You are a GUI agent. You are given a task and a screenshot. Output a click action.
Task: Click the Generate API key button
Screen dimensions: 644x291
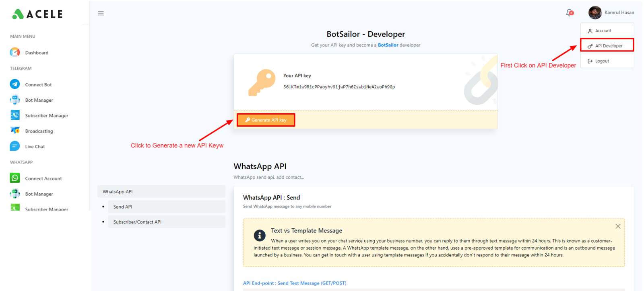point(266,120)
